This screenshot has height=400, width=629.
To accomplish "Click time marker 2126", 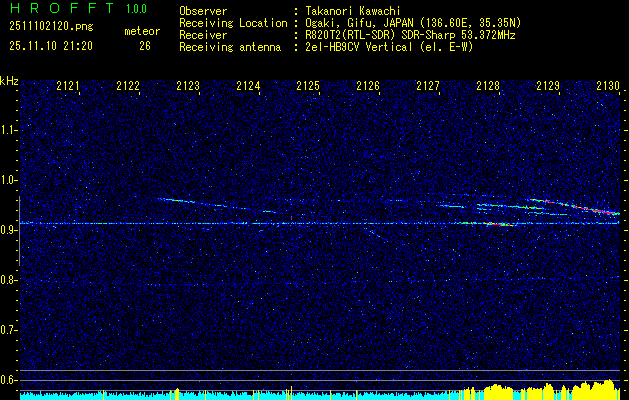I will (x=368, y=86).
